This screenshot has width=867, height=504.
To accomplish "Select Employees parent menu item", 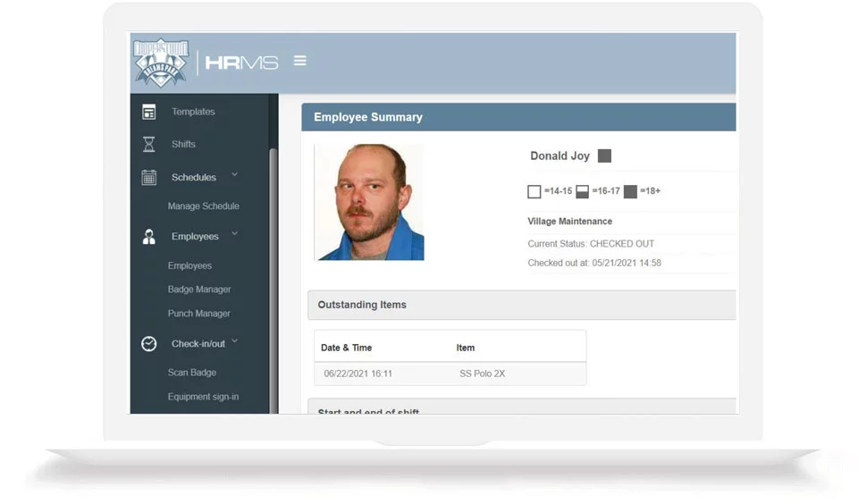I will pos(195,237).
